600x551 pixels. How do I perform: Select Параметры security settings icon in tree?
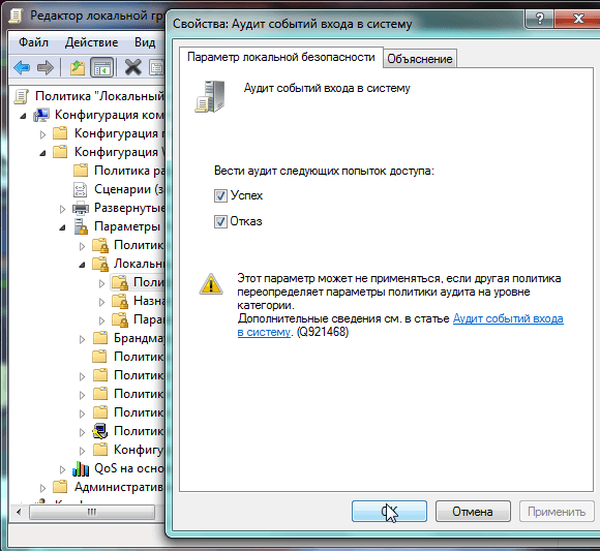(x=81, y=227)
